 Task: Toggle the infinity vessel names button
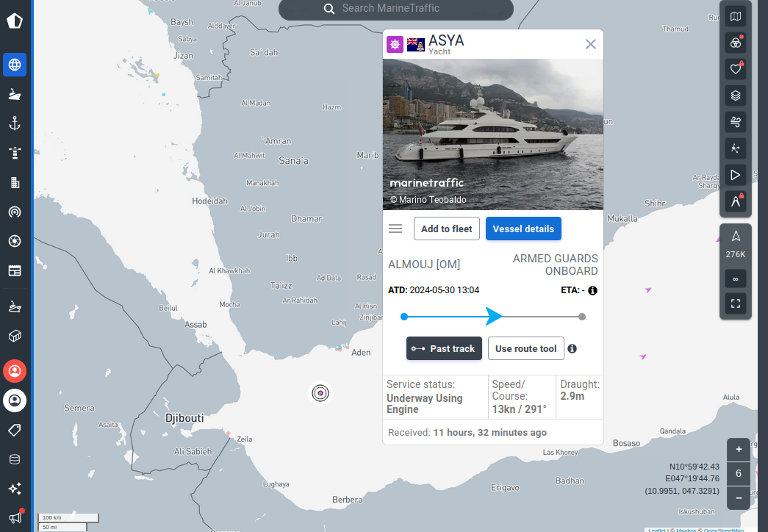735,279
